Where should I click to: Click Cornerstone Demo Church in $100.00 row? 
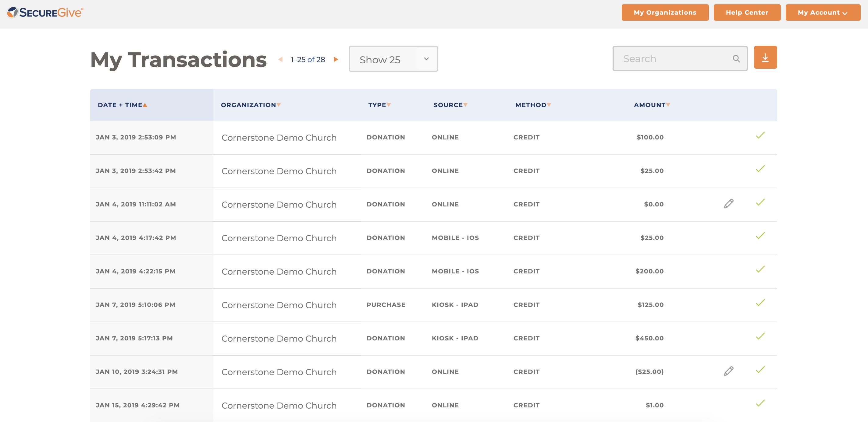point(279,138)
